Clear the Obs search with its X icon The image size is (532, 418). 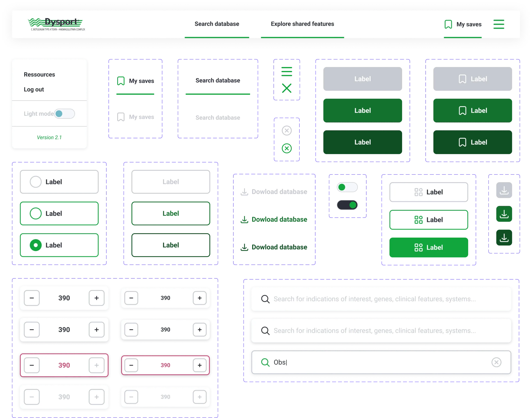tap(496, 362)
